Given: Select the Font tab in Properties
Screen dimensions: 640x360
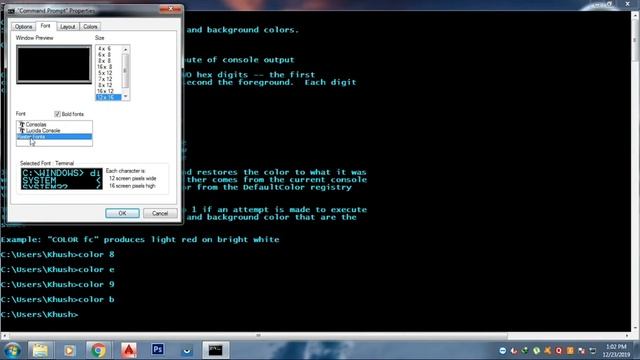Looking at the screenshot, I should tap(45, 26).
